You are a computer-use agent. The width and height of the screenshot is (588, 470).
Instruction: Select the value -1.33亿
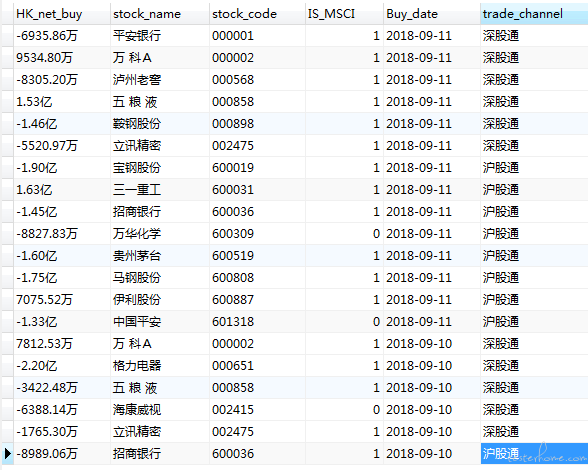[36, 322]
